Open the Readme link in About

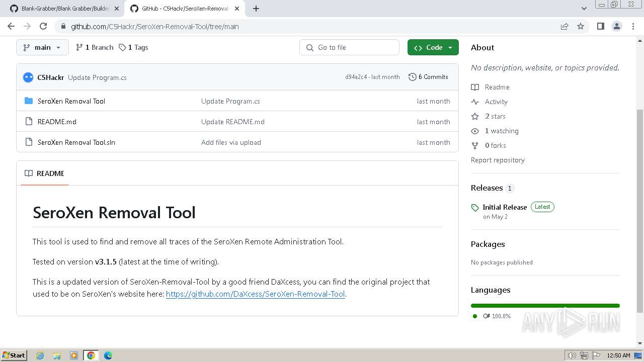(x=497, y=87)
